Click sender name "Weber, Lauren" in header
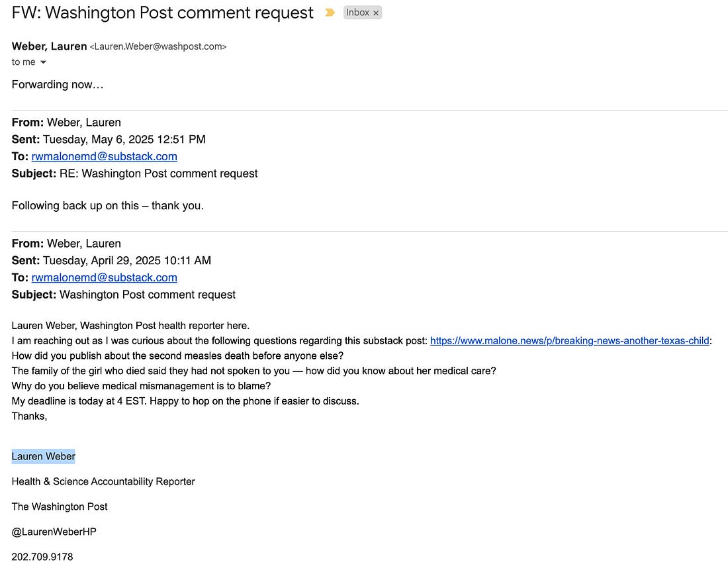The height and width of the screenshot is (572, 728). click(50, 46)
